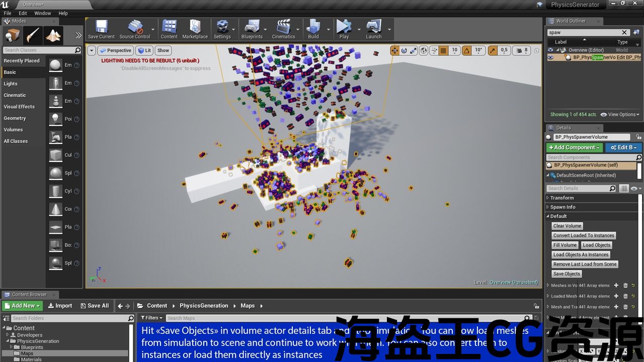
Task: Select the Paint mode brush icon
Action: [x=33, y=35]
